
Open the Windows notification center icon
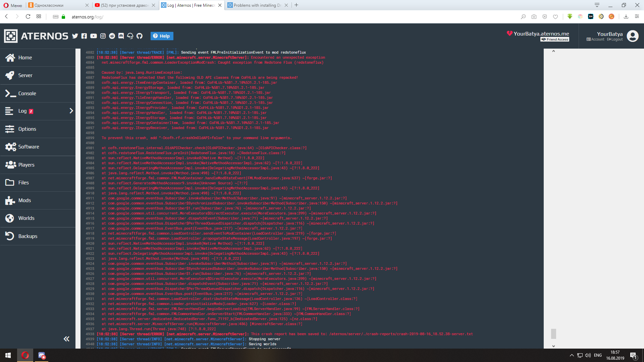[x=633, y=355]
